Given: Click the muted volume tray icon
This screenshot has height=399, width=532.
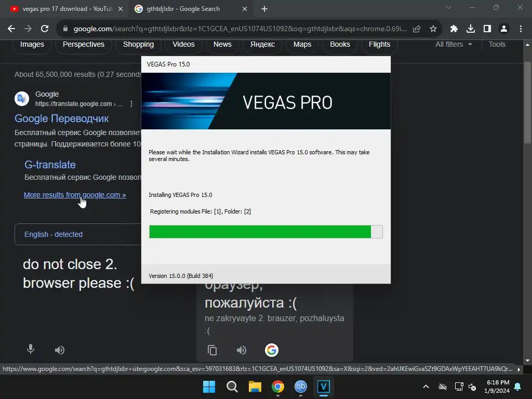Looking at the screenshot, I should [x=472, y=387].
